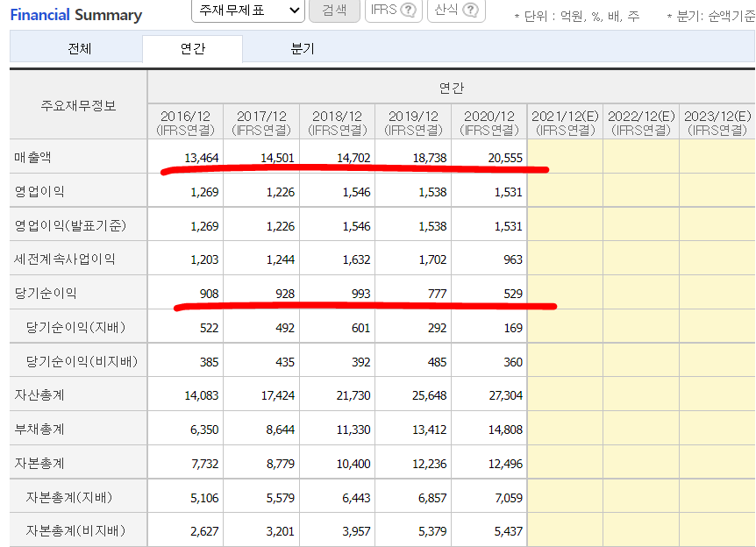Select the 영업이익 row label
This screenshot has height=547, width=756.
pos(39,191)
